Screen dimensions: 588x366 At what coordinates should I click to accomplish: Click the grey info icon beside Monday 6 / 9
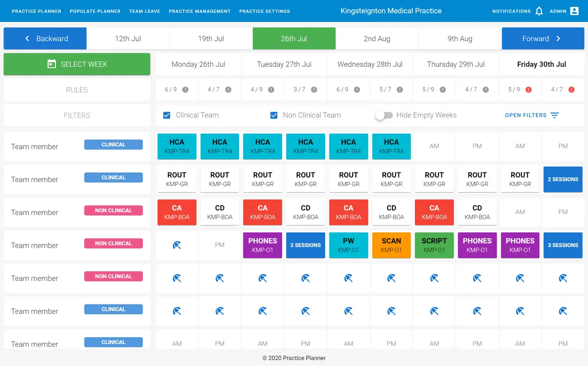pyautogui.click(x=185, y=90)
